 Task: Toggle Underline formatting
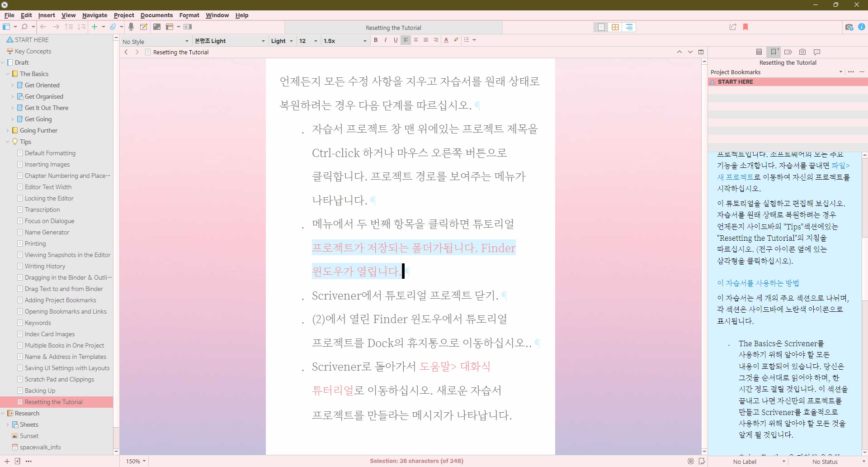click(x=396, y=40)
